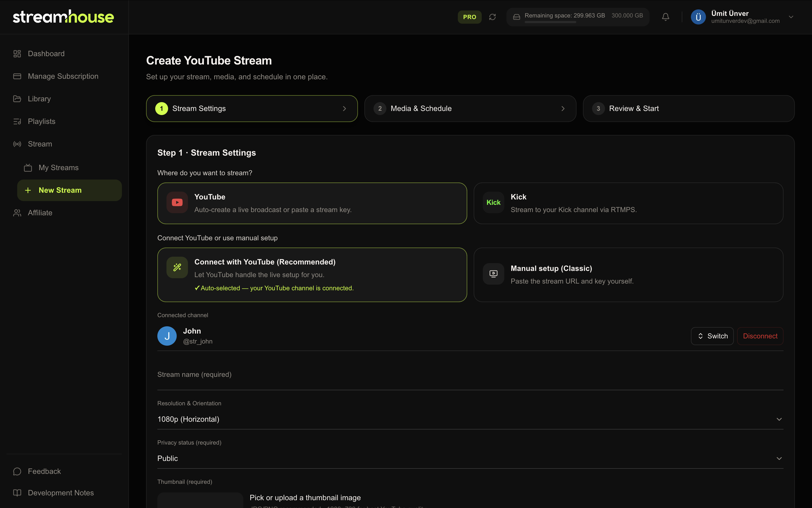The width and height of the screenshot is (812, 508).
Task: Click the streamhouse logo
Action: coord(63,17)
